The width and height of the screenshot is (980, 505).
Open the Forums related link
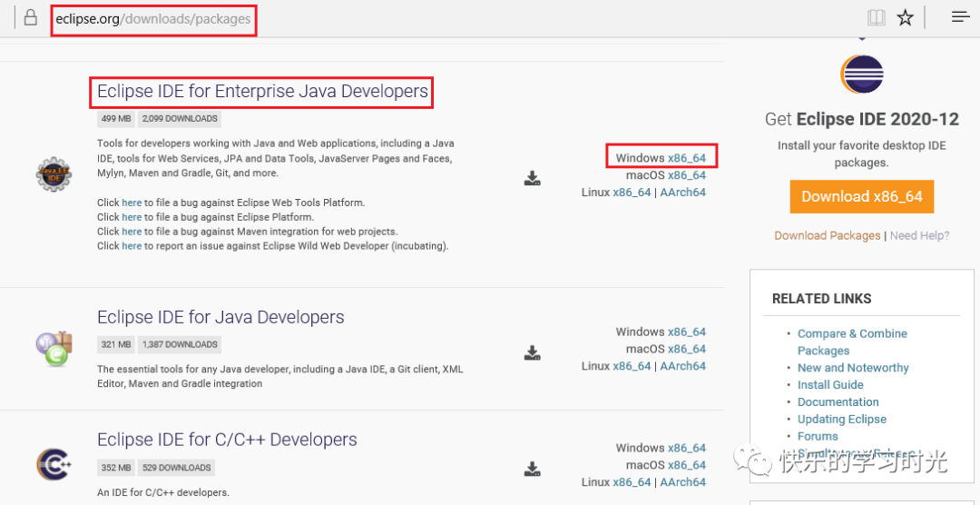[x=818, y=436]
